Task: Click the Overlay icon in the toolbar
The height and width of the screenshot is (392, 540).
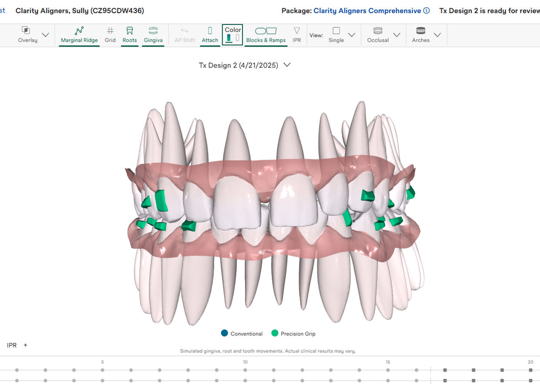Action: point(26,30)
